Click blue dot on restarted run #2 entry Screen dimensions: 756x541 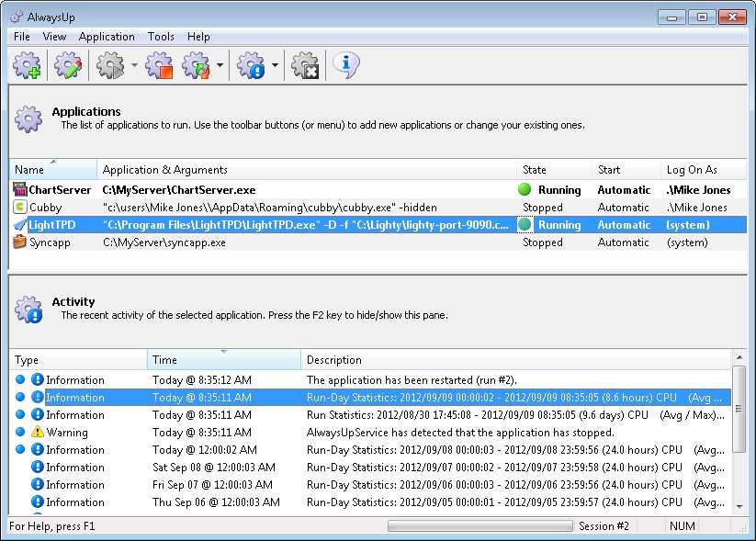point(20,379)
